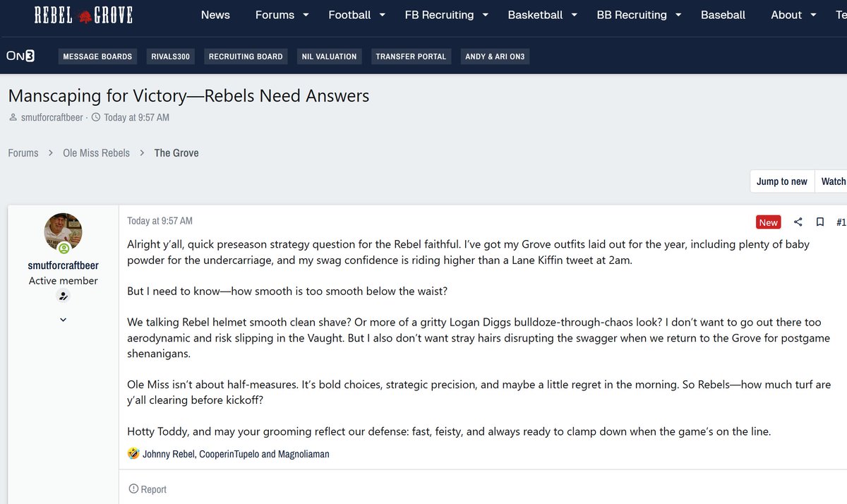Viewport: 847px width, 504px height.
Task: Expand the Football dropdown arrow
Action: tap(382, 15)
